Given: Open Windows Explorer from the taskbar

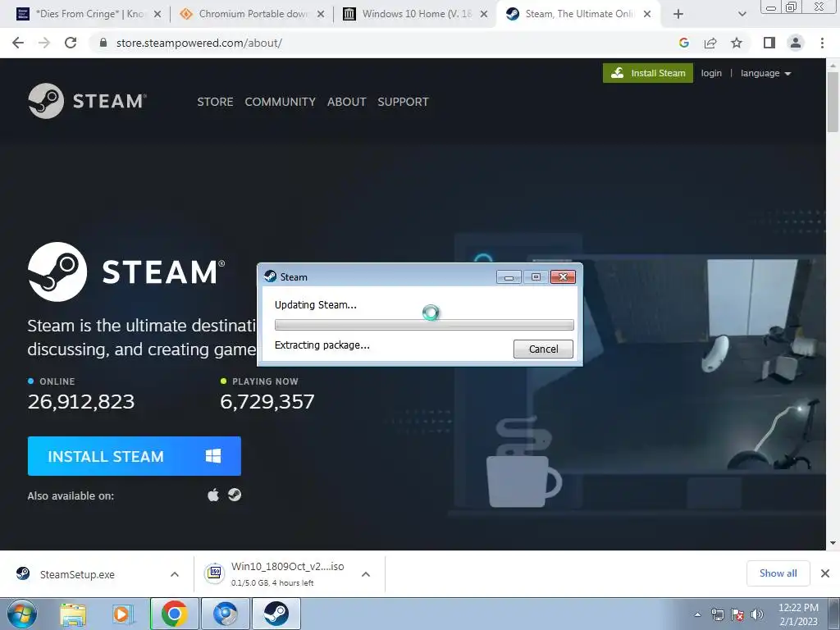Looking at the screenshot, I should pyautogui.click(x=73, y=614).
